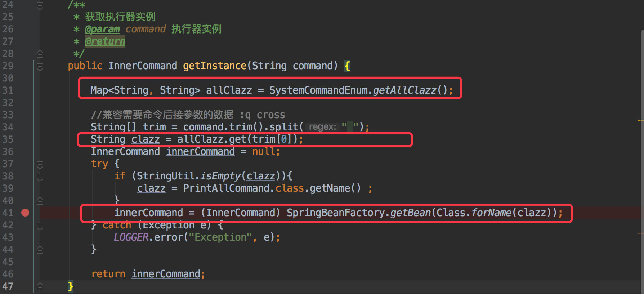
Task: Click the StringUtil class reference
Action: pos(166,176)
